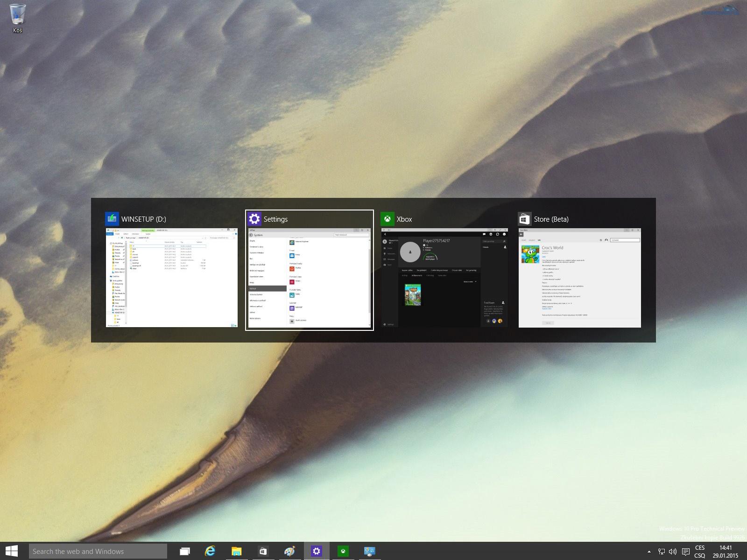Launch the Paint palette taskbar icon

(289, 551)
